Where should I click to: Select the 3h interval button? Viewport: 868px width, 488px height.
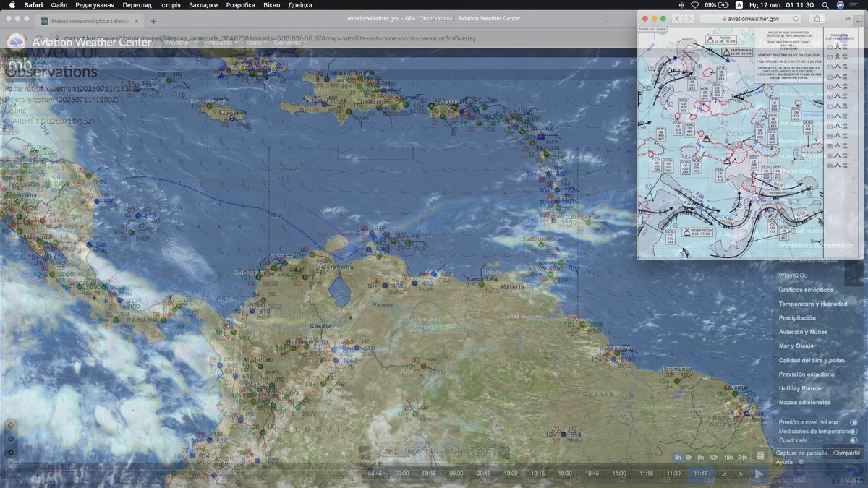(x=678, y=458)
